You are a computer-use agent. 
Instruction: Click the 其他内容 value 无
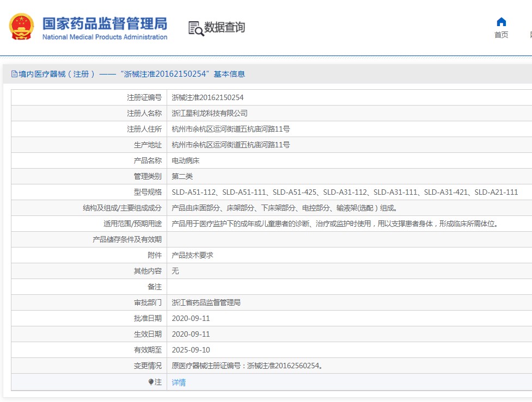[175, 271]
